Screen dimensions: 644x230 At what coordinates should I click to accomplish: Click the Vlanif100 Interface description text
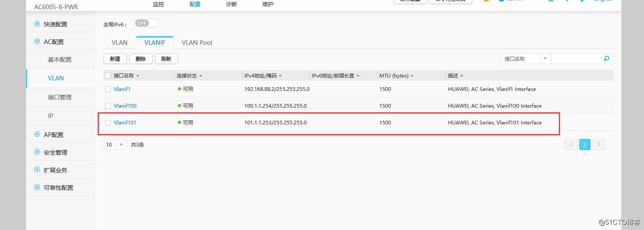coord(495,106)
